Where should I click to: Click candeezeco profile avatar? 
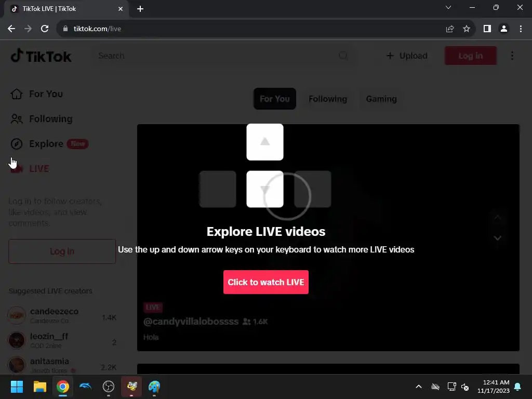click(16, 315)
